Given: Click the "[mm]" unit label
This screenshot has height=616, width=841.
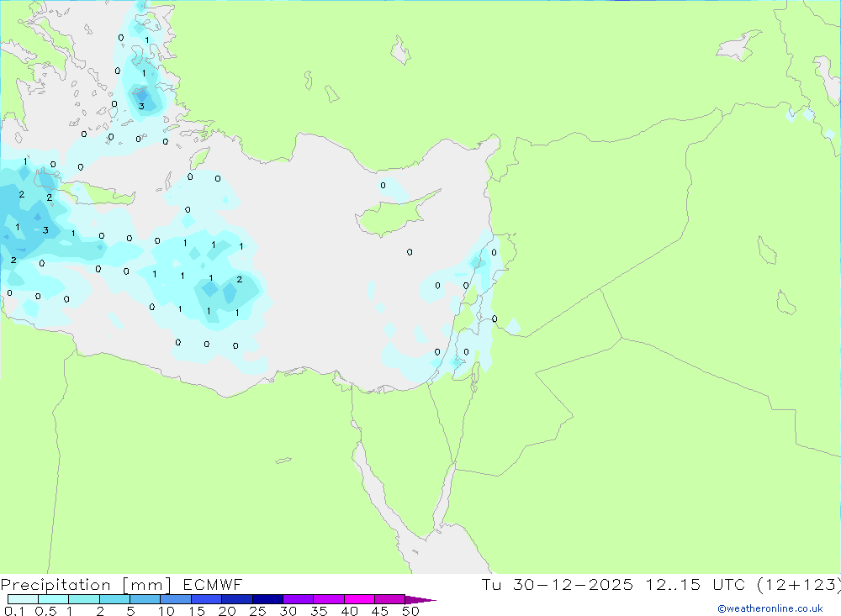Looking at the screenshot, I should tap(147, 584).
